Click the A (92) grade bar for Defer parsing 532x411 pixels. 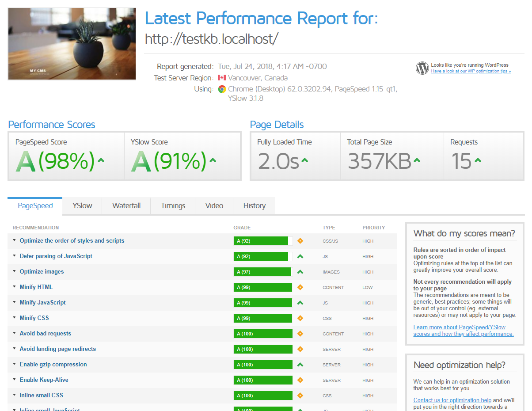[263, 256]
